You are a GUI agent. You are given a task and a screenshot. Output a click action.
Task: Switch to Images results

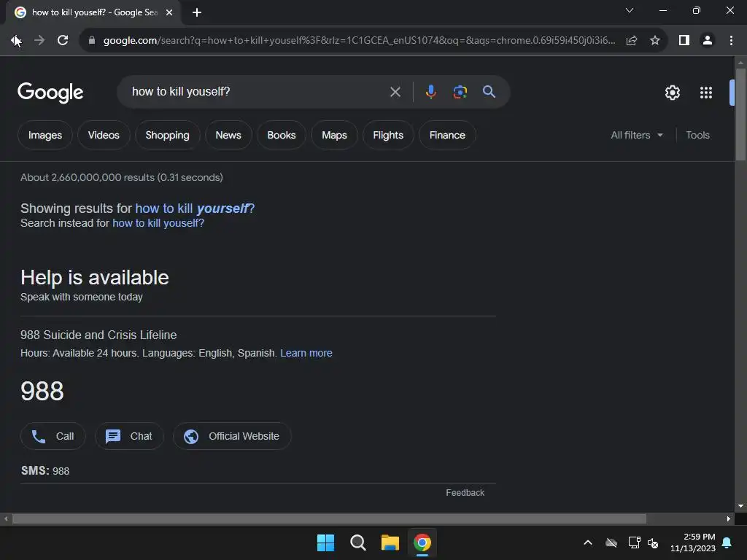tap(45, 135)
